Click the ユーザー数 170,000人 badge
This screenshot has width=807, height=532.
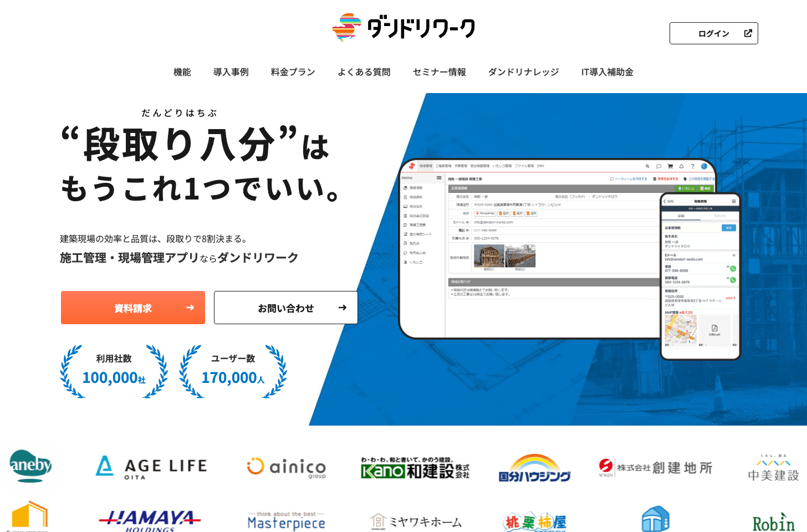click(233, 371)
